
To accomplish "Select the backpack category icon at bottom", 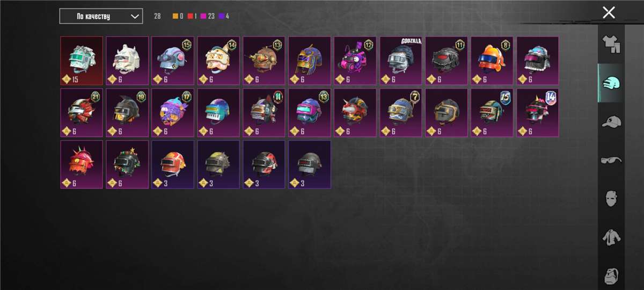I will coord(611,276).
